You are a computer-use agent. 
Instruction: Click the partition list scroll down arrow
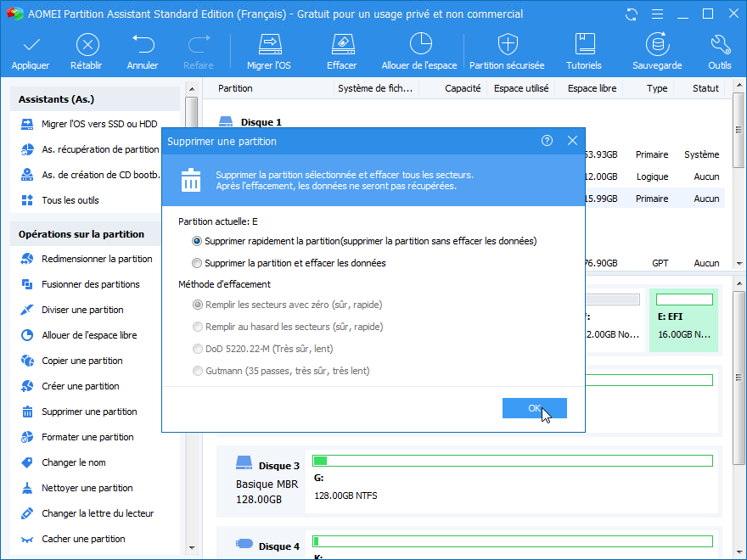(739, 263)
